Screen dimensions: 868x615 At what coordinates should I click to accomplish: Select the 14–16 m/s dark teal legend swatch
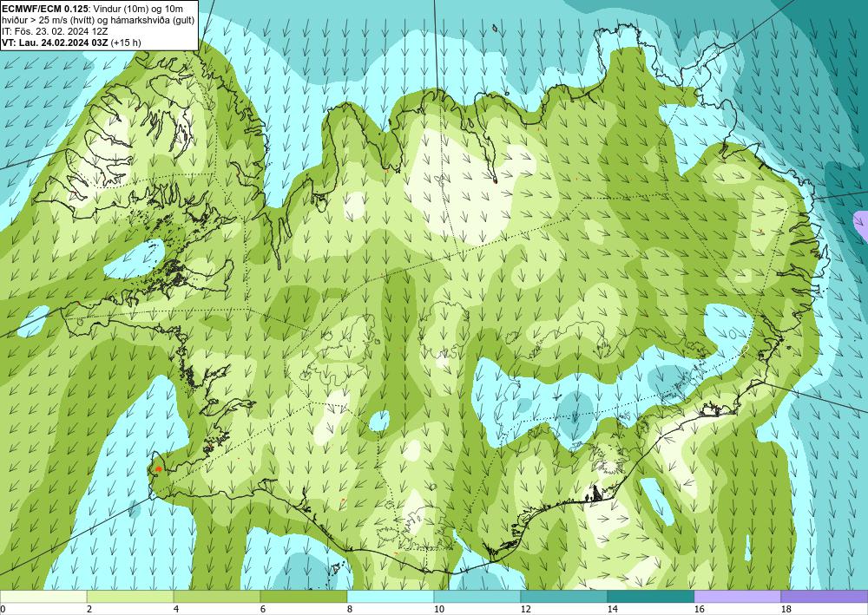tap(651, 596)
